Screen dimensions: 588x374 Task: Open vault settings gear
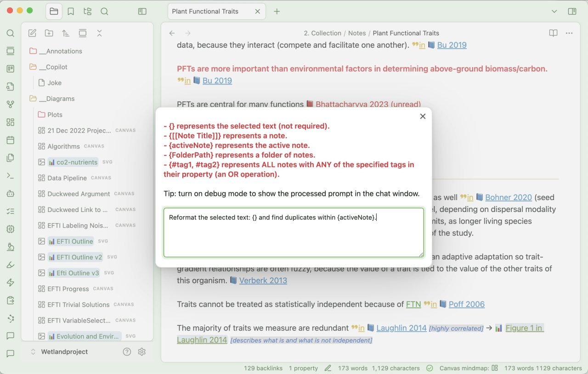142,352
